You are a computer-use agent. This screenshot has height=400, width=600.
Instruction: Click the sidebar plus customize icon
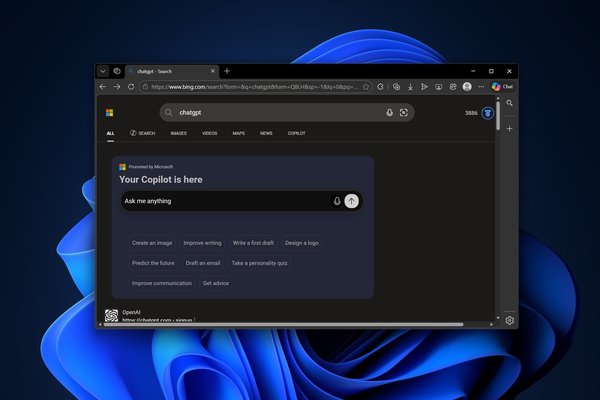509,129
